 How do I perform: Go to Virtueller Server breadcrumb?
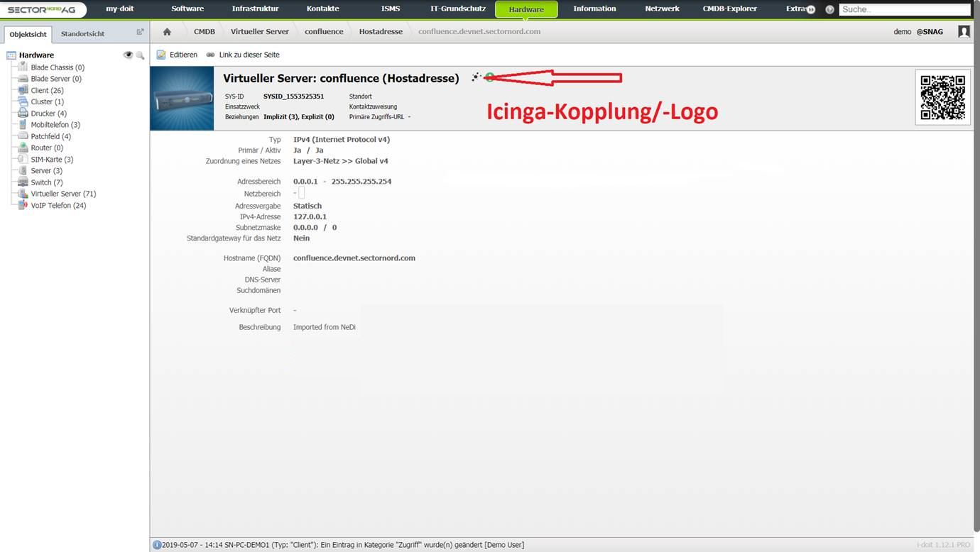260,32
